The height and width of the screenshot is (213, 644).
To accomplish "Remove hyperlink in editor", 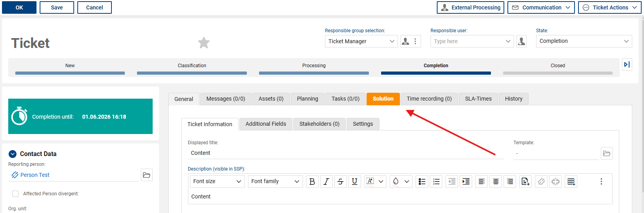I will (x=555, y=181).
